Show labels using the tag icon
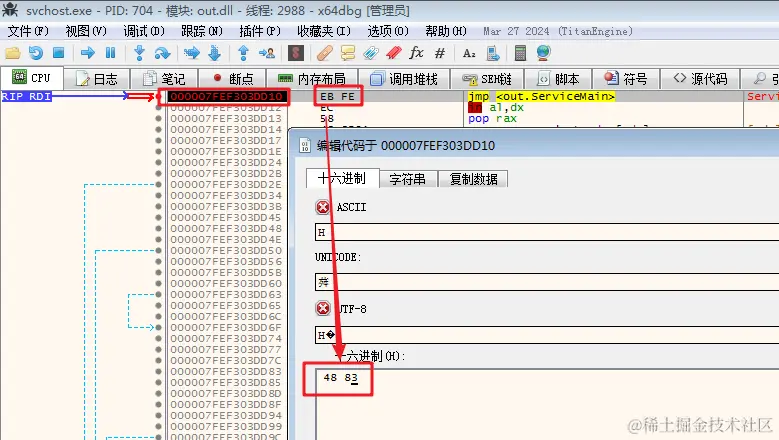This screenshot has height=440, width=779. pos(371,53)
